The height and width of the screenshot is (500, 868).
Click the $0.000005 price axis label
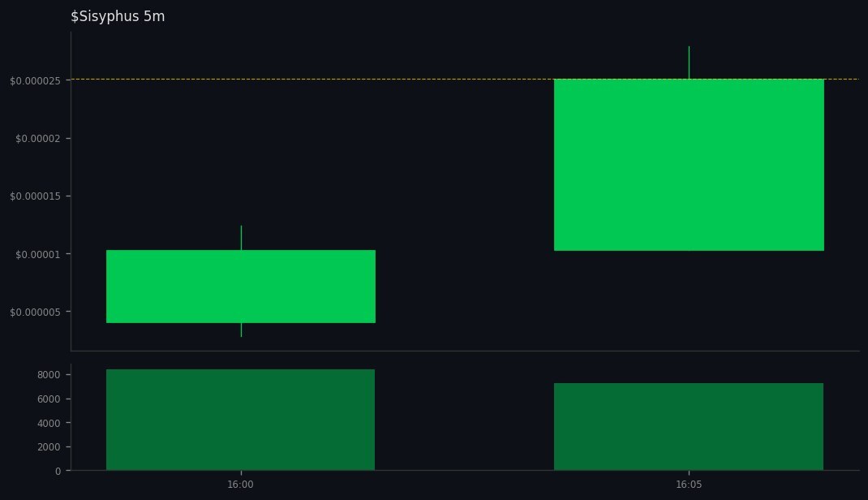tap(36, 312)
